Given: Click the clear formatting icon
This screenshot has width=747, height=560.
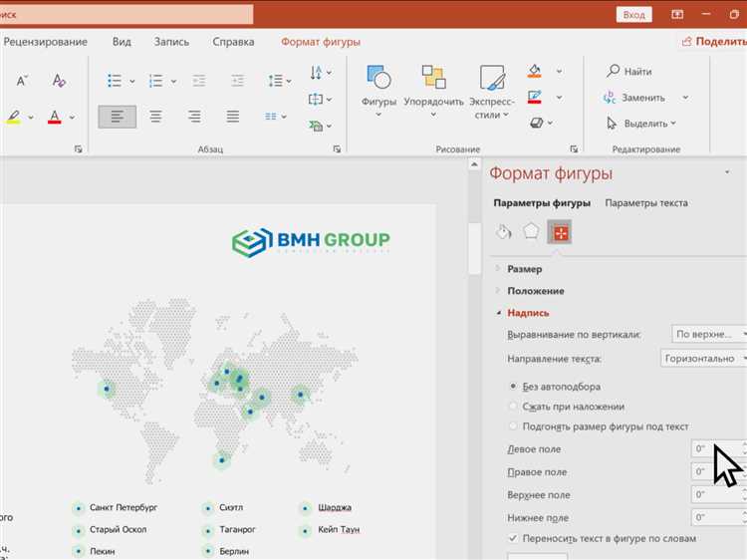Looking at the screenshot, I should [x=59, y=81].
